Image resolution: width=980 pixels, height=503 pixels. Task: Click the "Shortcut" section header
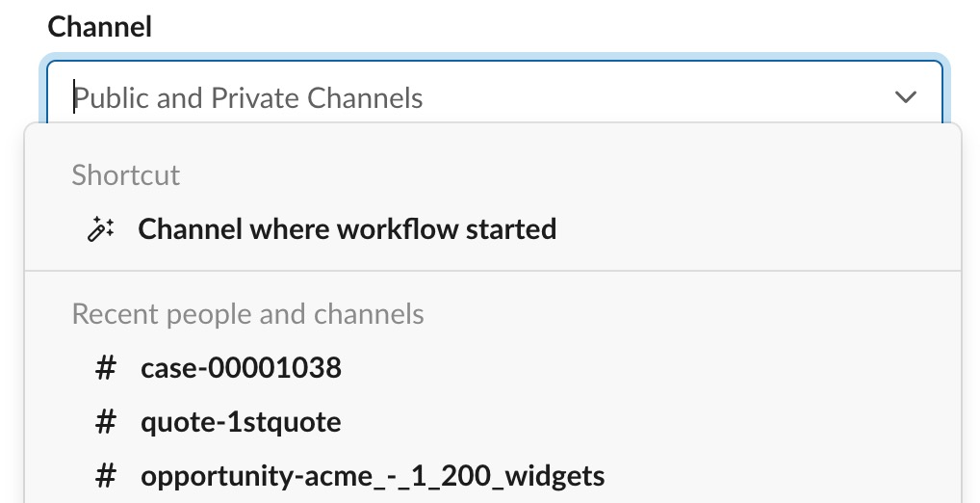tap(125, 174)
